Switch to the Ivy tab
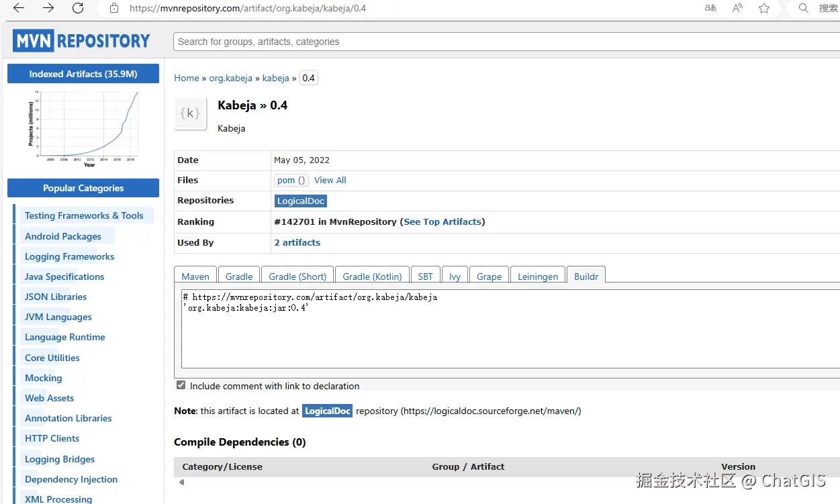Viewport: 840px width, 504px height. [x=455, y=276]
